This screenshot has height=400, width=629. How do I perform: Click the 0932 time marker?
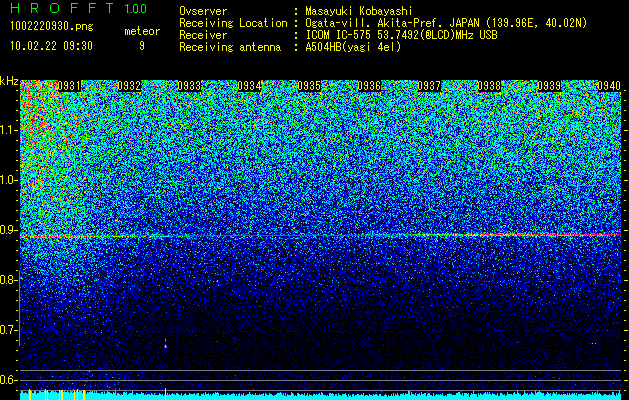tap(129, 86)
